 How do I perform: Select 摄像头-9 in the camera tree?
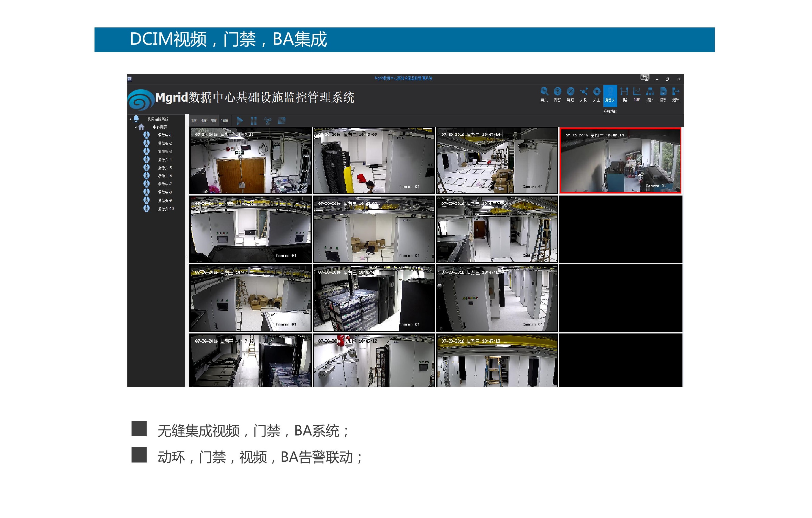click(x=165, y=200)
